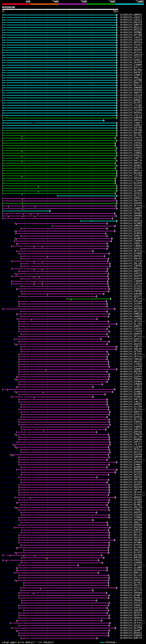
Task: Click the red 20% identity legend segment
Action: point(16,4)
